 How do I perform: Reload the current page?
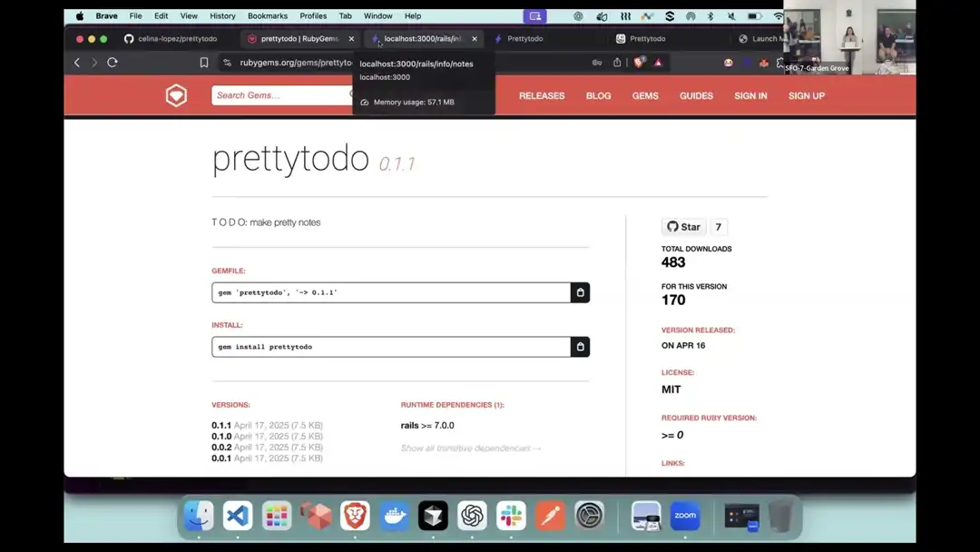click(113, 63)
